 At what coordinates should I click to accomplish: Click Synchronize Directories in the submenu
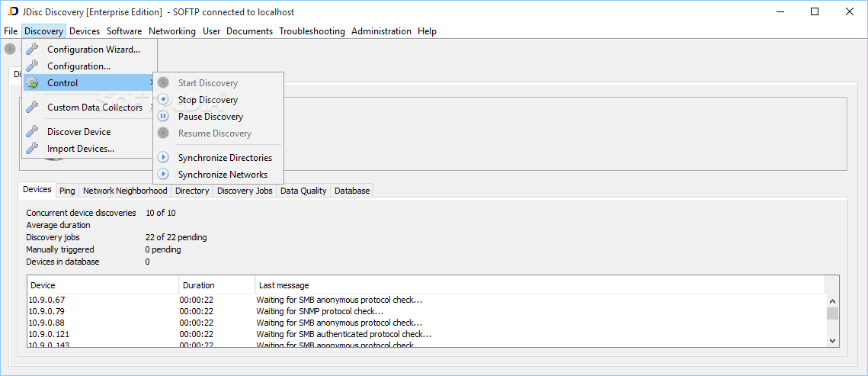pyautogui.click(x=218, y=158)
